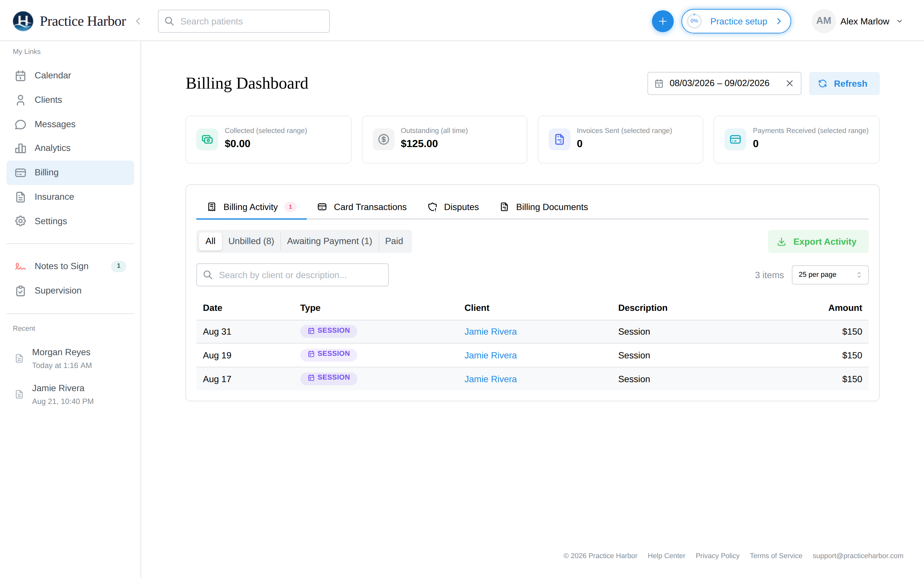Switch to the Billing Activity tab

(x=251, y=207)
